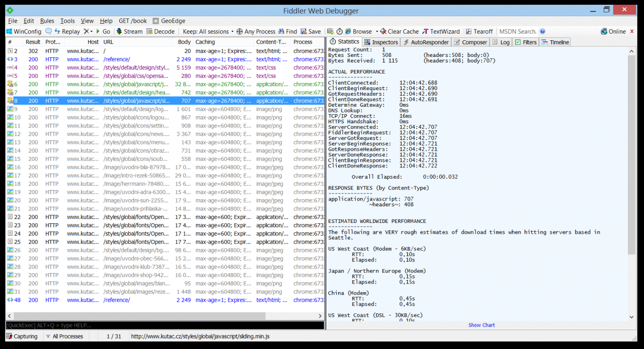The image size is (644, 349).
Task: Click the Browse button
Action: [358, 31]
